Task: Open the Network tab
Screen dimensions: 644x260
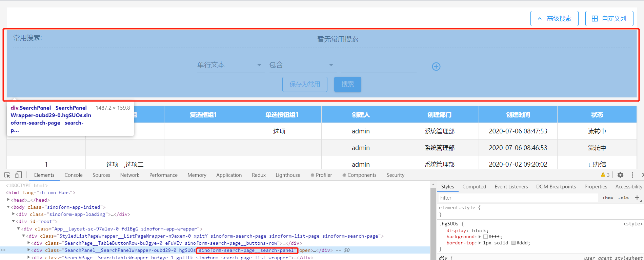Action: tap(130, 175)
